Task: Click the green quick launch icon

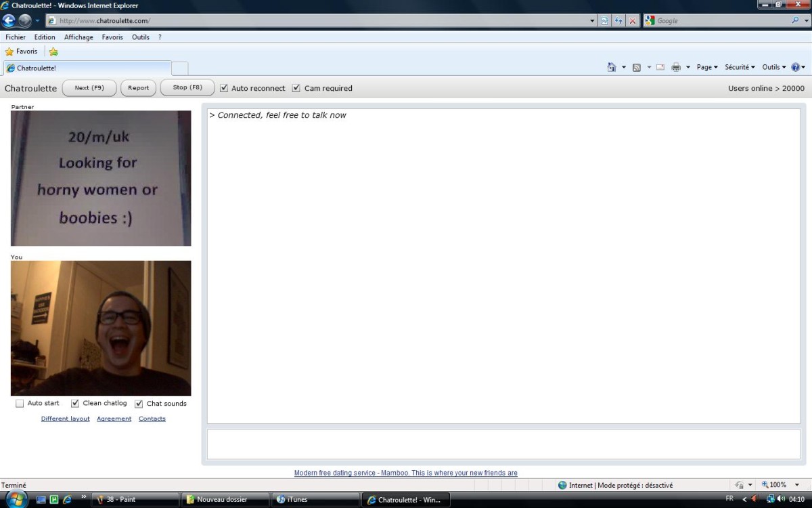Action: pyautogui.click(x=54, y=500)
